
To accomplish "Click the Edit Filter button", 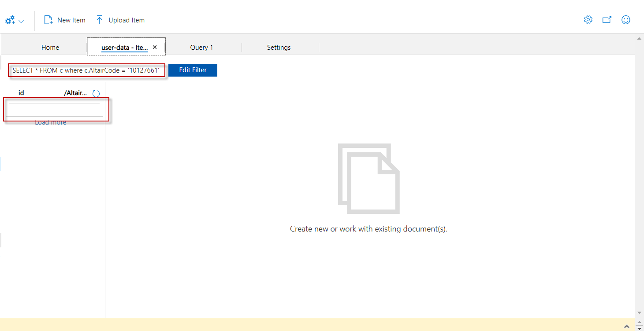I will [x=193, y=70].
